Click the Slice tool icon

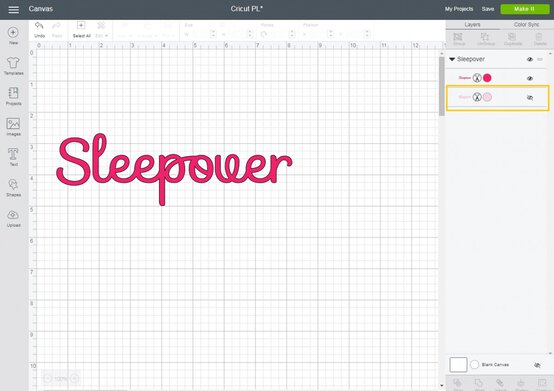click(458, 384)
